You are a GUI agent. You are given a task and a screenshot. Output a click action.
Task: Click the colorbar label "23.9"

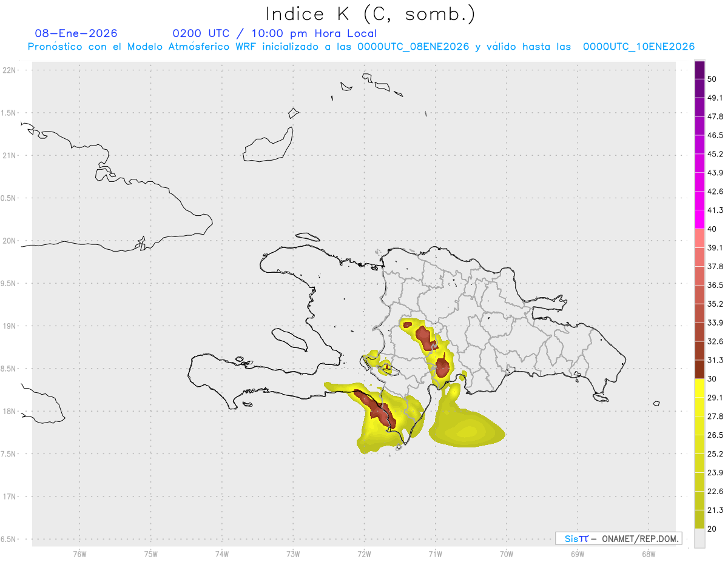click(715, 473)
